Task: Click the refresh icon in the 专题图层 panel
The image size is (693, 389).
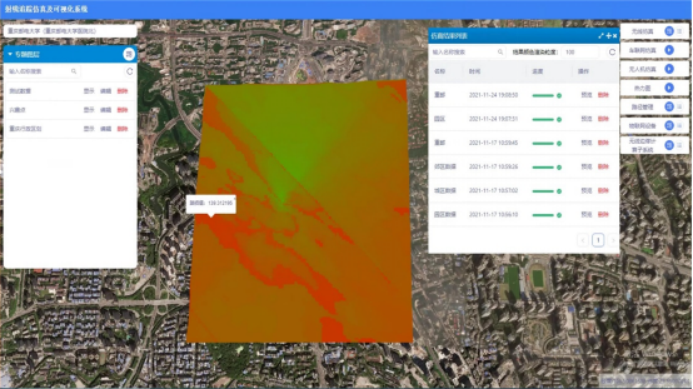Action: [x=129, y=71]
